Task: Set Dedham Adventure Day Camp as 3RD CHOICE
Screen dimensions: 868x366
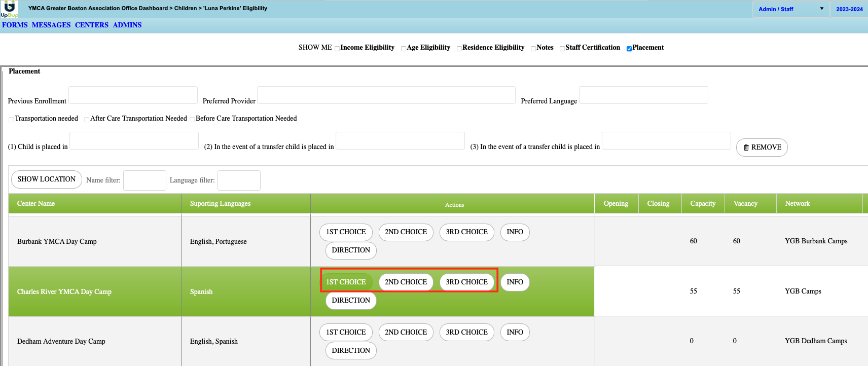Action: (x=466, y=333)
